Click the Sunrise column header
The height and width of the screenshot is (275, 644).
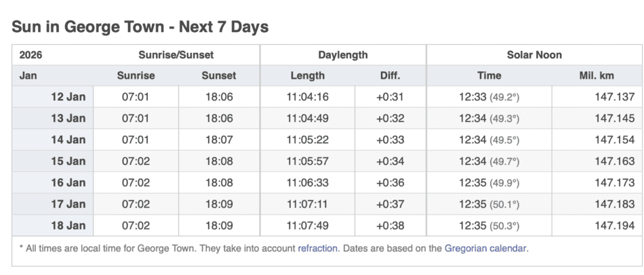coord(136,76)
